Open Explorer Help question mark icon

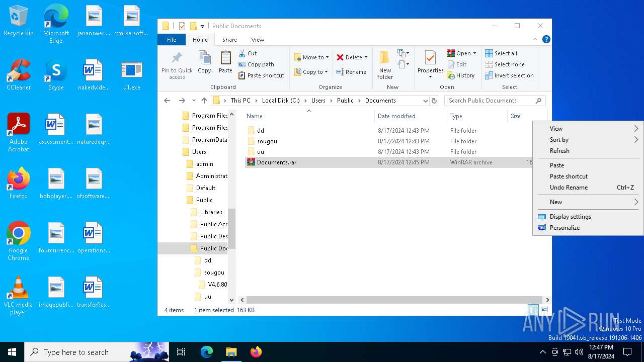pos(546,39)
